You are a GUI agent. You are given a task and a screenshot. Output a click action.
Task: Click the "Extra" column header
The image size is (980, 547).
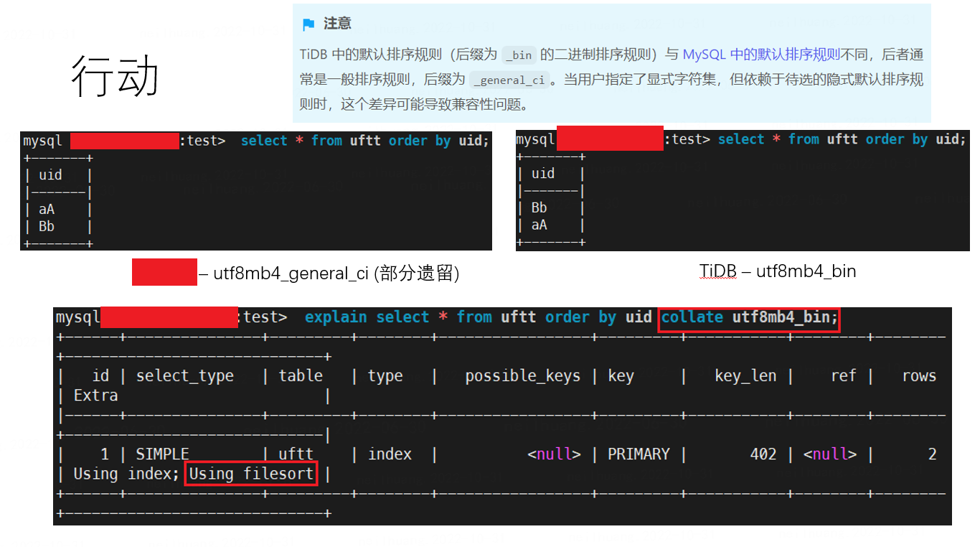click(x=95, y=396)
